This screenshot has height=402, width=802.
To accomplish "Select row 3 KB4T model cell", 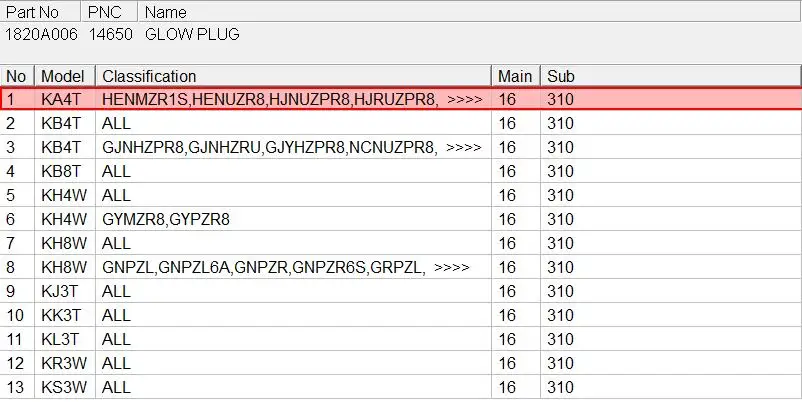I will [65, 147].
